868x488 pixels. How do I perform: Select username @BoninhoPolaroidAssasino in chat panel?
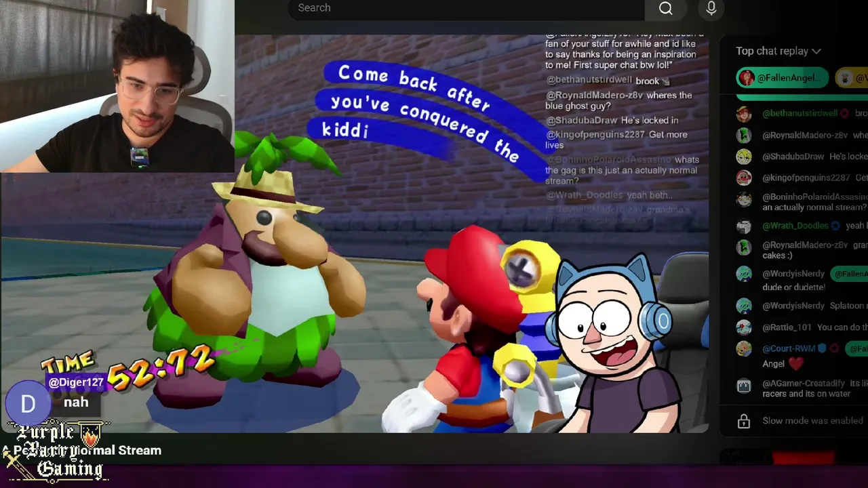(x=815, y=197)
